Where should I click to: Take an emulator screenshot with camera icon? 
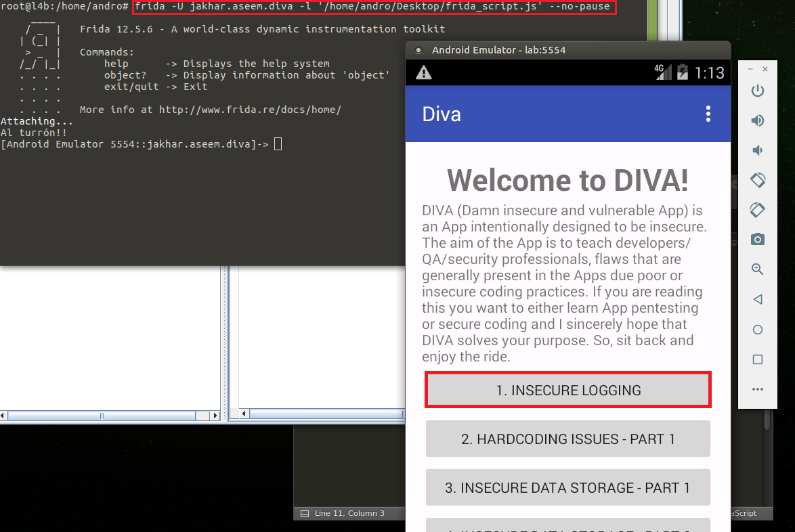pos(758,240)
